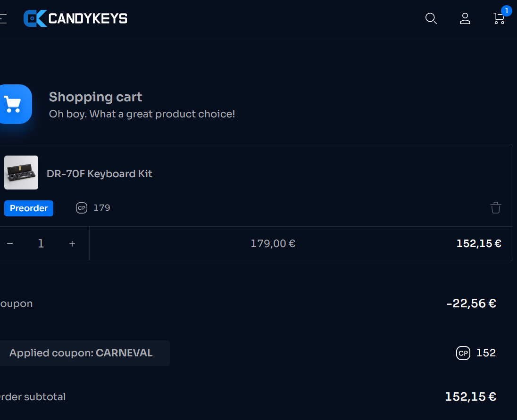Open the user account icon
The image size is (517, 420).
pyautogui.click(x=465, y=18)
